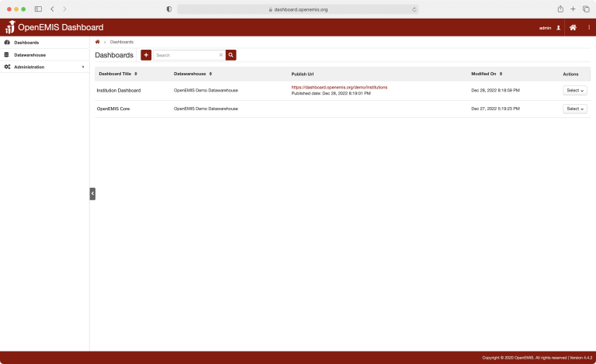Open Select dropdown for Institution Dashboard
The image size is (596, 364).
pyautogui.click(x=574, y=90)
